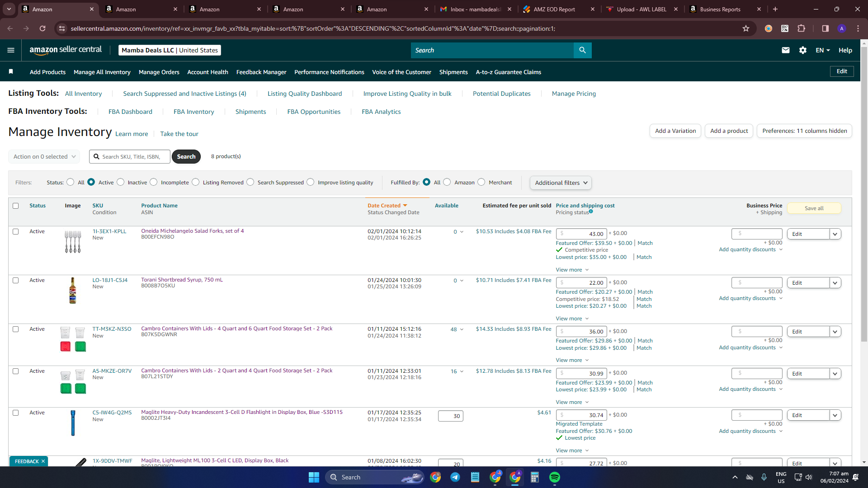
Task: Open the Action on 0 selected dropdown
Action: point(44,156)
